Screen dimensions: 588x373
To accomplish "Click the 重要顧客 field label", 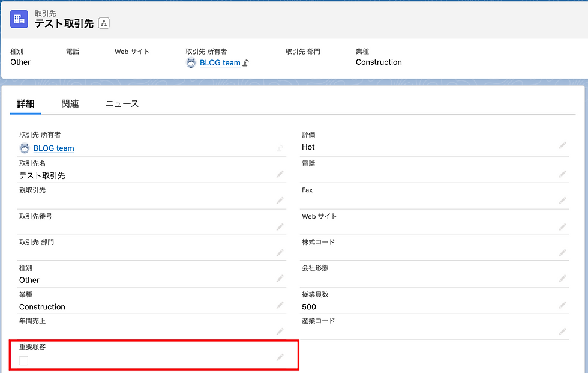I will (x=32, y=347).
